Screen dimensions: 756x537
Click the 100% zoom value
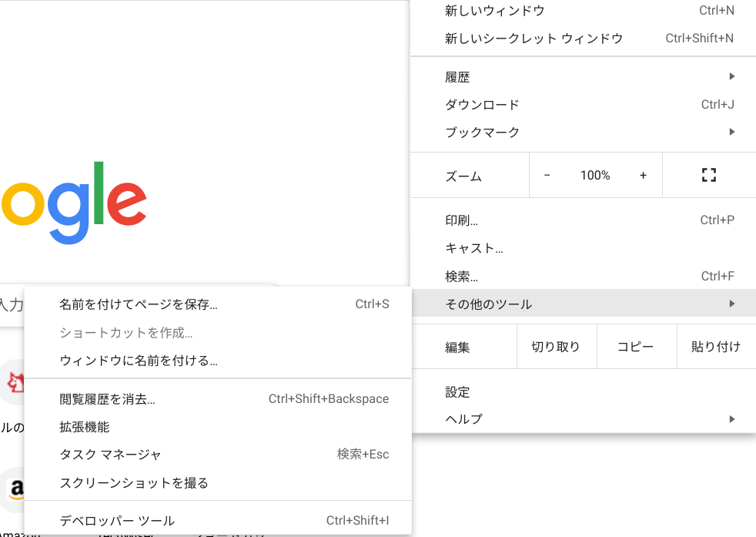click(x=595, y=175)
